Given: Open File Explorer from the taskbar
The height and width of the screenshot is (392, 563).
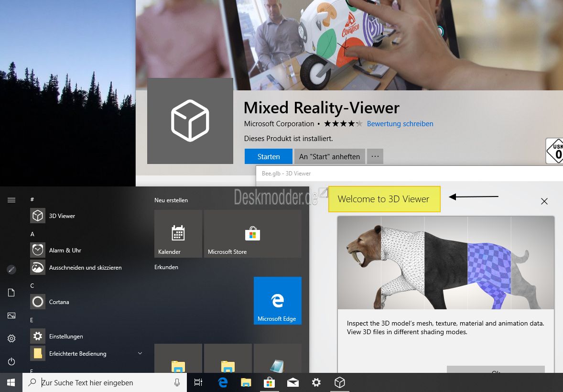Looking at the screenshot, I should [x=246, y=382].
